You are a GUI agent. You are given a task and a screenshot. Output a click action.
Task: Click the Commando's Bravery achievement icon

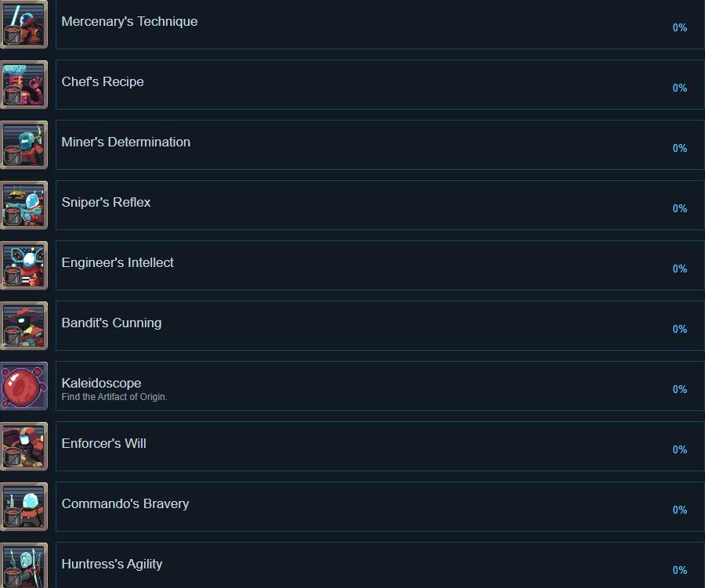[x=23, y=507]
